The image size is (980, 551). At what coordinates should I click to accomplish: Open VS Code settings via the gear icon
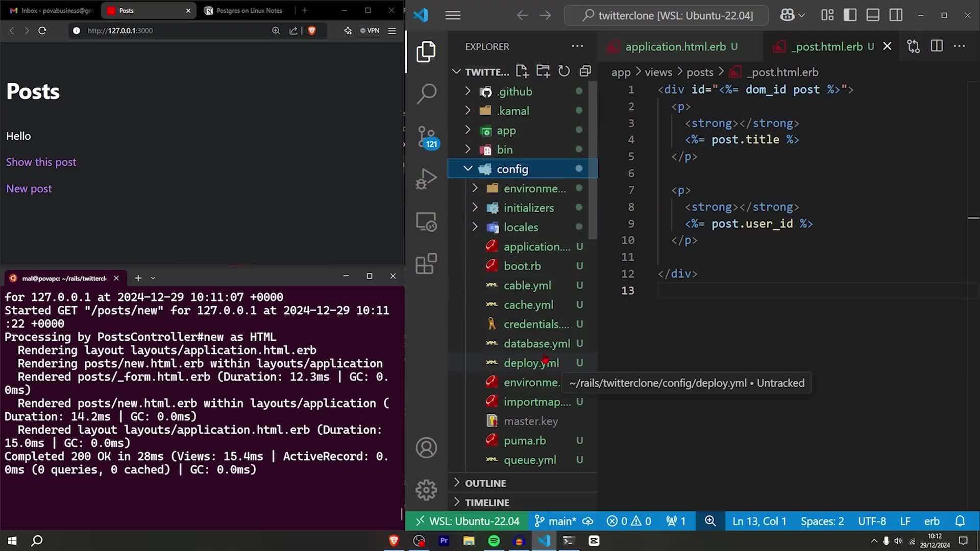tap(426, 490)
